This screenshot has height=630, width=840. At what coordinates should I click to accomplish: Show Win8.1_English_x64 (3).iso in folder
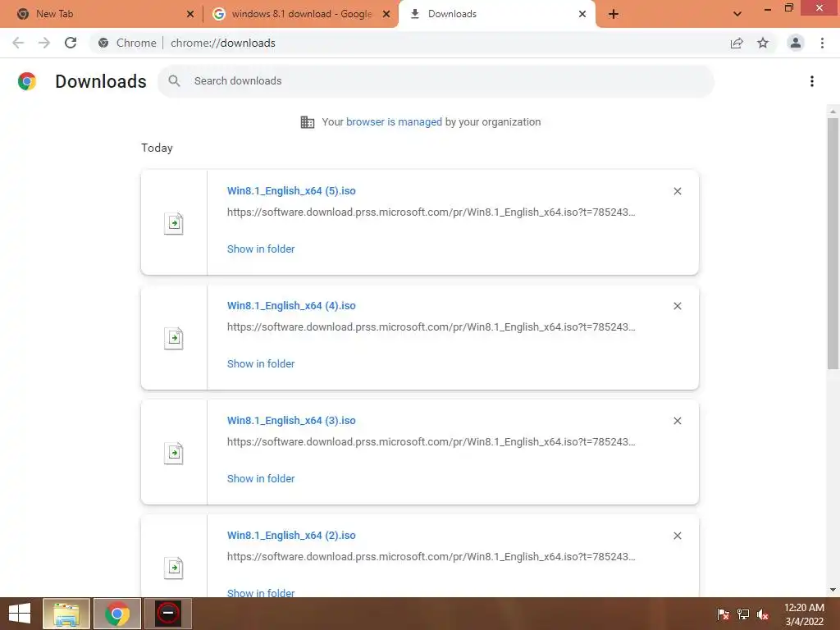(x=261, y=478)
